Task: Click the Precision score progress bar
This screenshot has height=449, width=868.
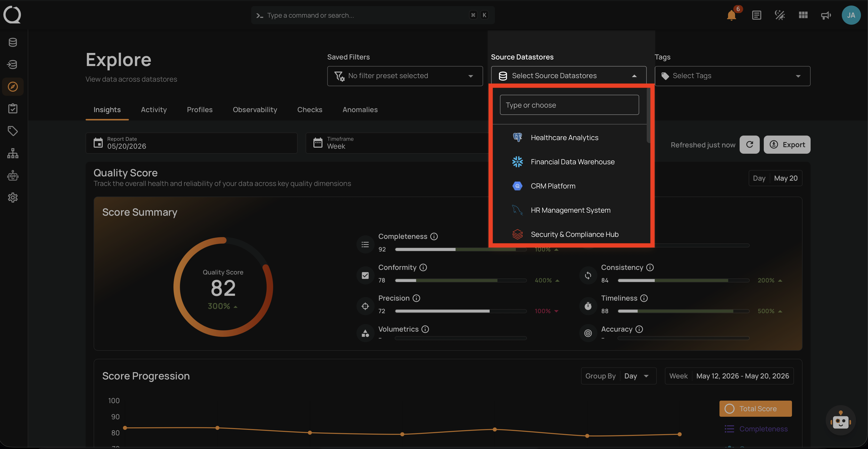Action: pyautogui.click(x=461, y=311)
